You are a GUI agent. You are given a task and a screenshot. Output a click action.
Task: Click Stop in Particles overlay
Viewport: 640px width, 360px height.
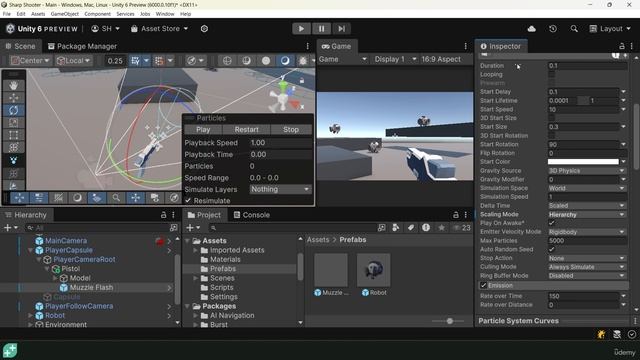coord(291,129)
